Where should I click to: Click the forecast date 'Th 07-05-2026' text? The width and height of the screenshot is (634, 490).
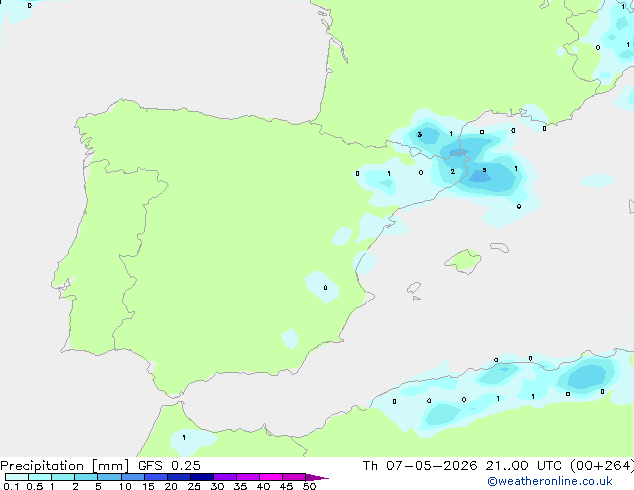420,466
